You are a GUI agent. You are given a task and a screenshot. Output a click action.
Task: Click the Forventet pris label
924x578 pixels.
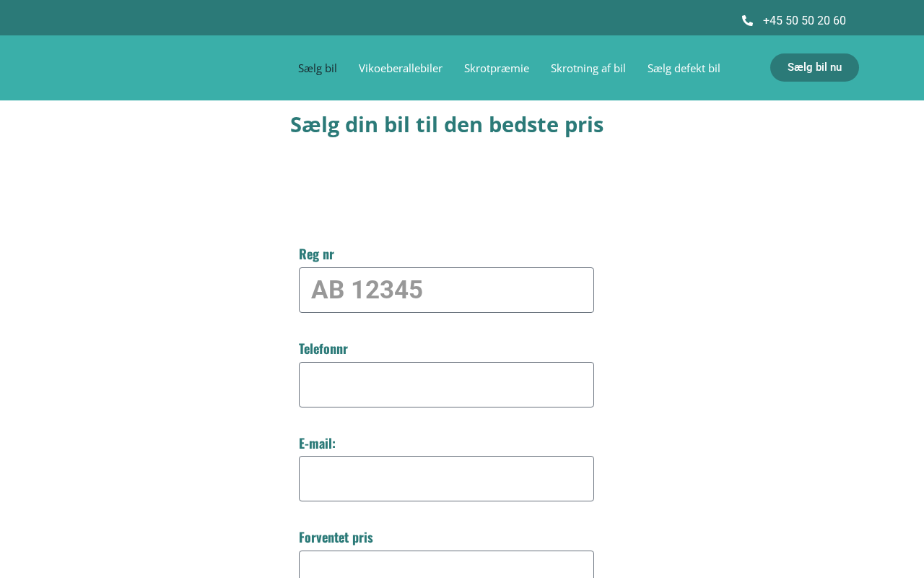pyautogui.click(x=336, y=537)
